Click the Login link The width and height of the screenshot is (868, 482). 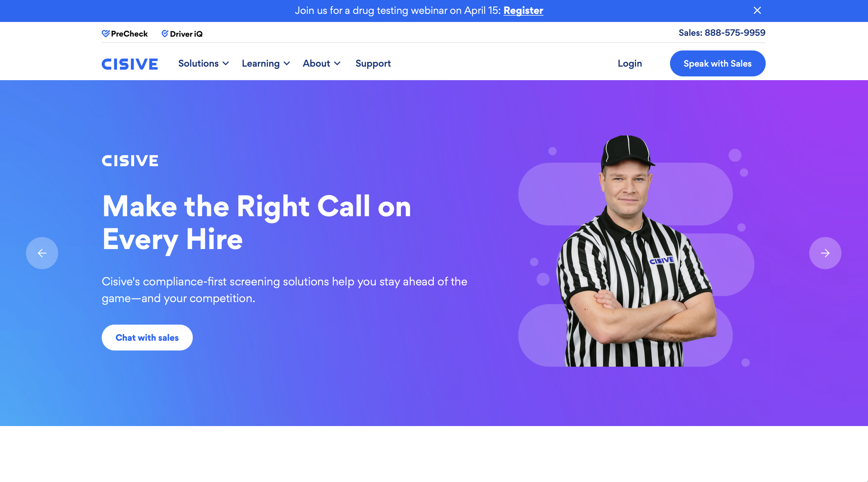[x=630, y=64]
